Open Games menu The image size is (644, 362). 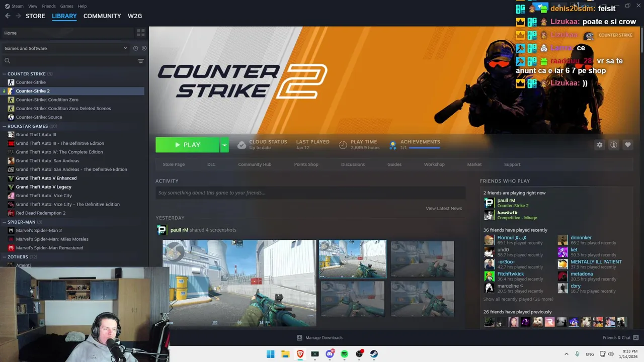(66, 6)
